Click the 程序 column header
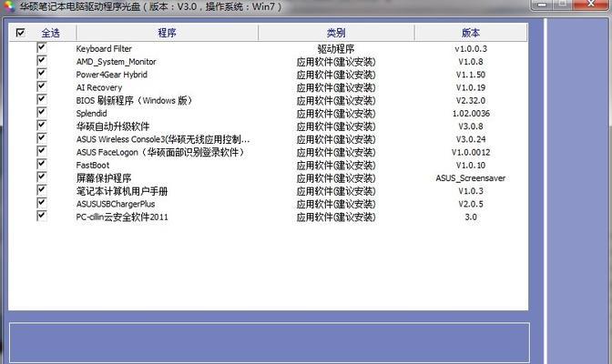 point(167,33)
